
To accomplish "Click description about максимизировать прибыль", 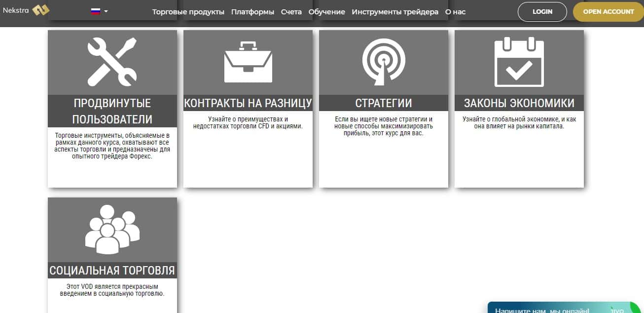I will (384, 126).
